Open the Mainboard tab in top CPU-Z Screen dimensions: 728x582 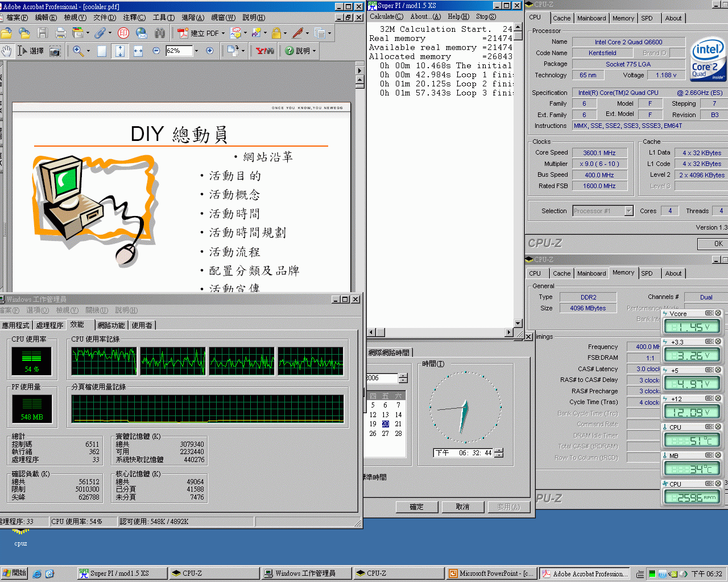tap(591, 18)
